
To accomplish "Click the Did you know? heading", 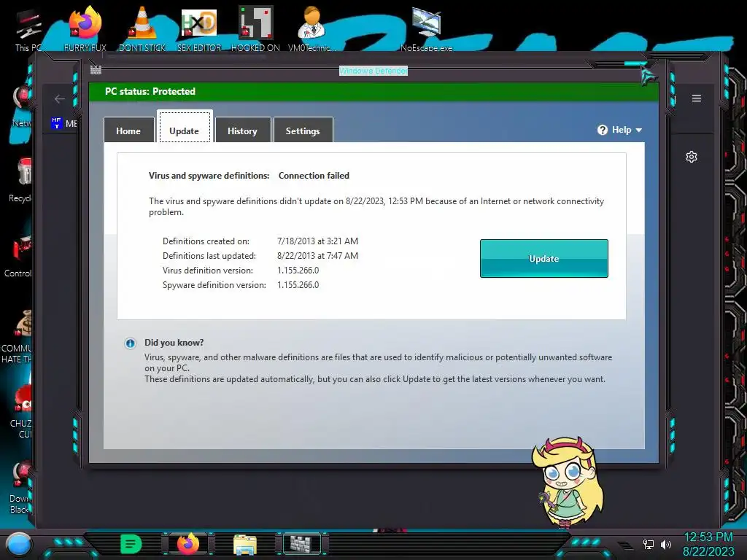I will pyautogui.click(x=174, y=343).
